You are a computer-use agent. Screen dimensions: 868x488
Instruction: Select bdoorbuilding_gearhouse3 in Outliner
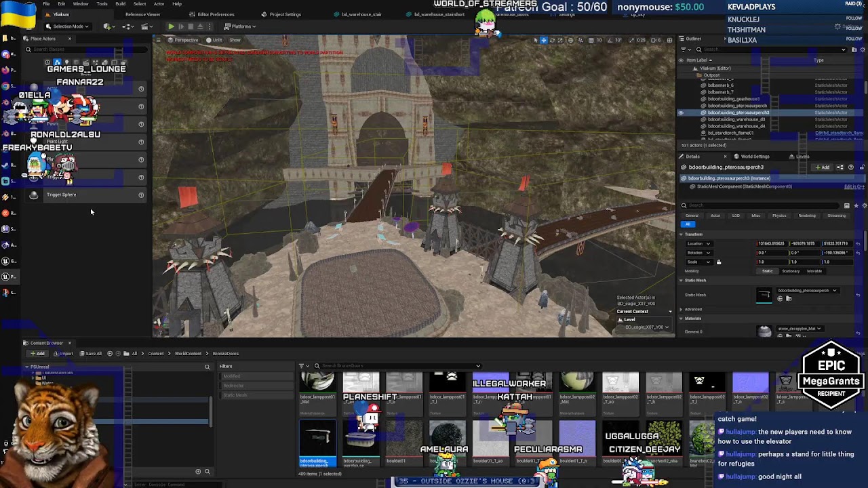[x=733, y=99]
